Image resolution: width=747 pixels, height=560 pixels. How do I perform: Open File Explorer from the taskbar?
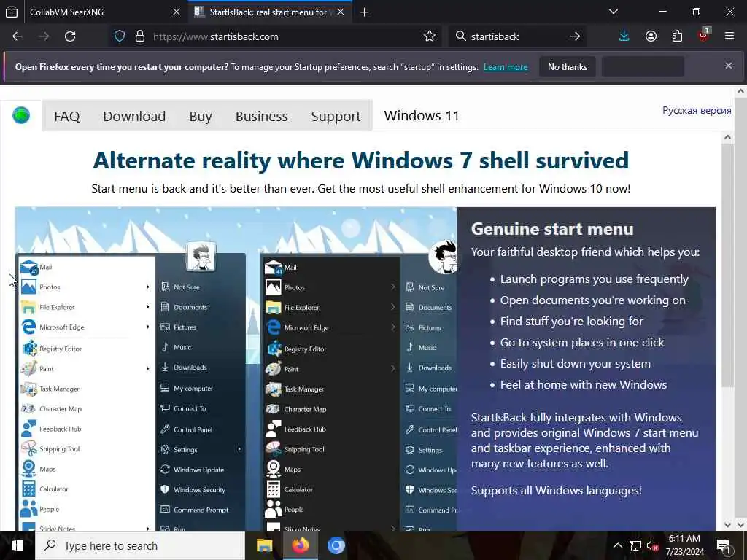[x=264, y=545]
